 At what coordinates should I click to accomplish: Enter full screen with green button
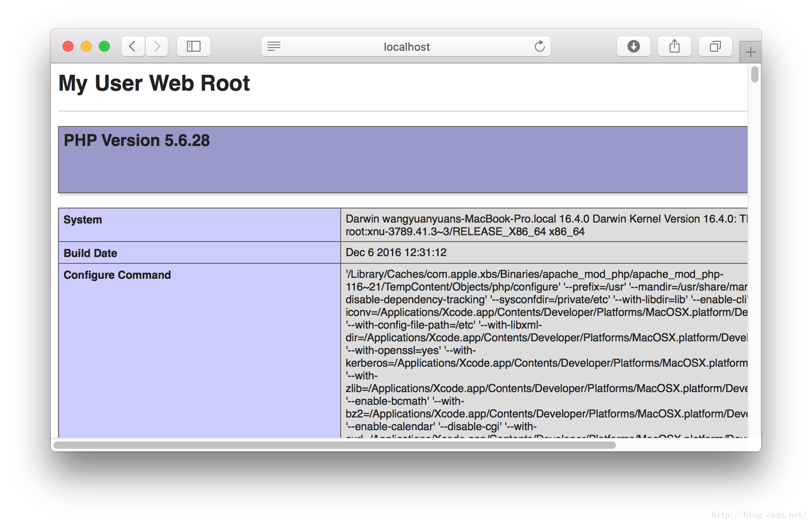(x=104, y=46)
